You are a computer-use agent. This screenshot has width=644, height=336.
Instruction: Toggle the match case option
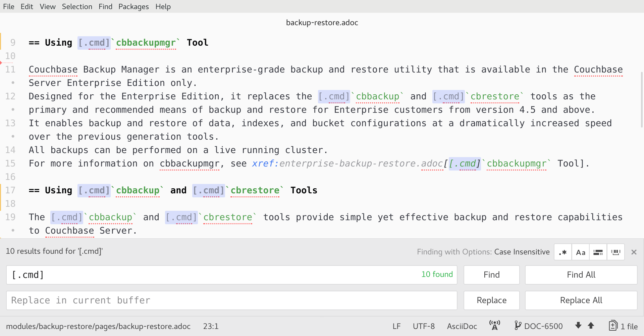point(581,252)
